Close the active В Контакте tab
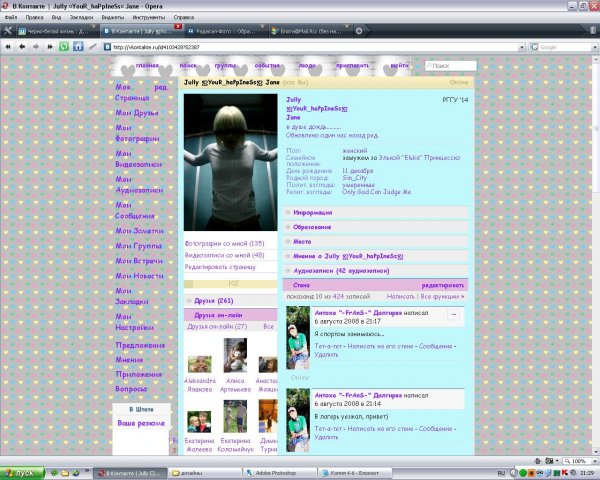The width and height of the screenshot is (600, 480). 178,26
